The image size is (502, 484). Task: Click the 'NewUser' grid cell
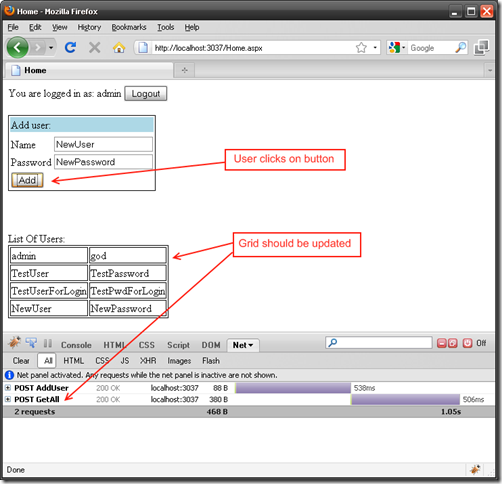(x=49, y=308)
